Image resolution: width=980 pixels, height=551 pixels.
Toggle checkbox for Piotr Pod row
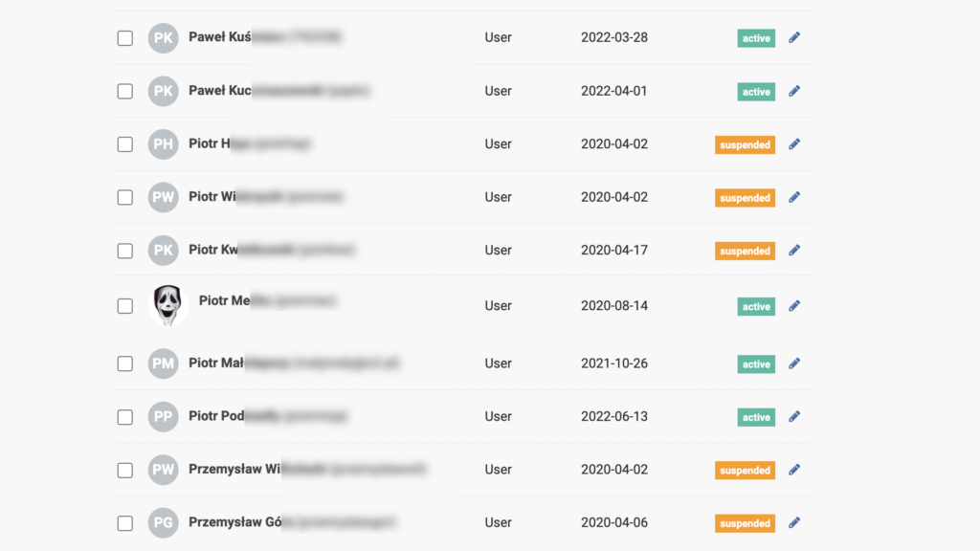coord(125,417)
